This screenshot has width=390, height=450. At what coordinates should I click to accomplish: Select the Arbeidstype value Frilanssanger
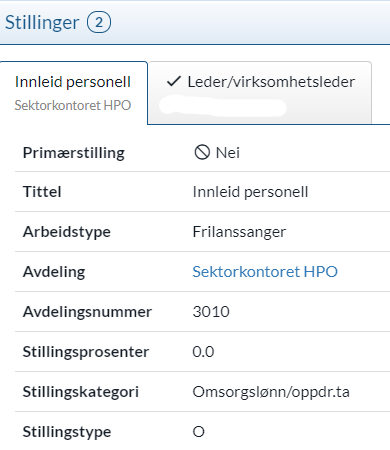tap(239, 232)
